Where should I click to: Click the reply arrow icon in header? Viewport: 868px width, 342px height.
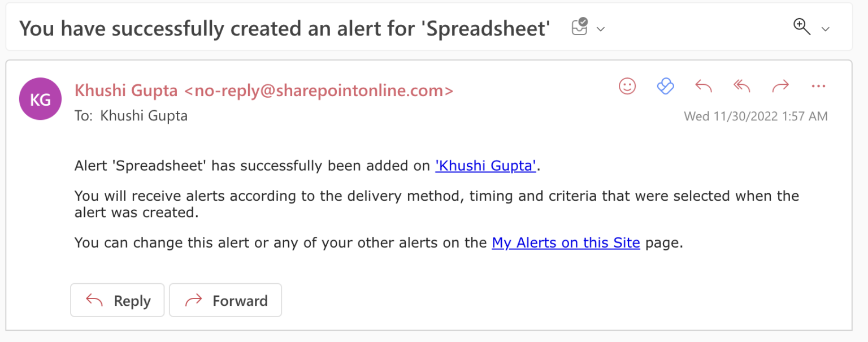[703, 86]
